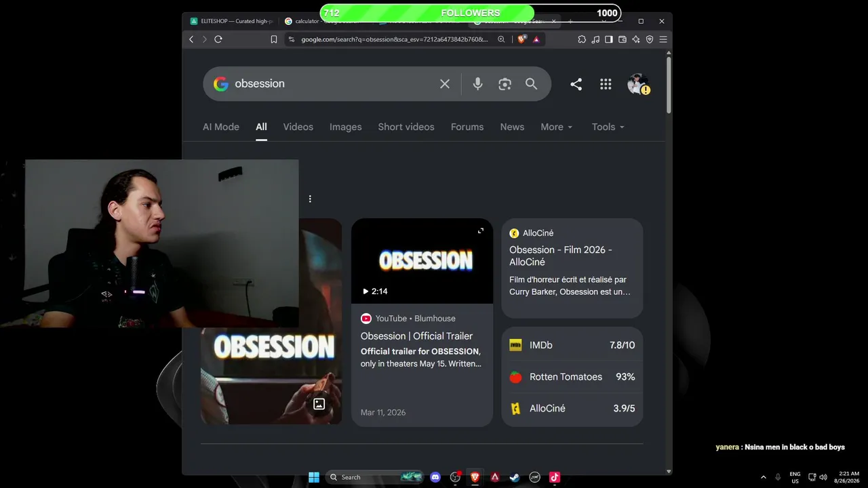Share the search results page
Screen dimensions: 868x488
pyautogui.click(x=576, y=84)
